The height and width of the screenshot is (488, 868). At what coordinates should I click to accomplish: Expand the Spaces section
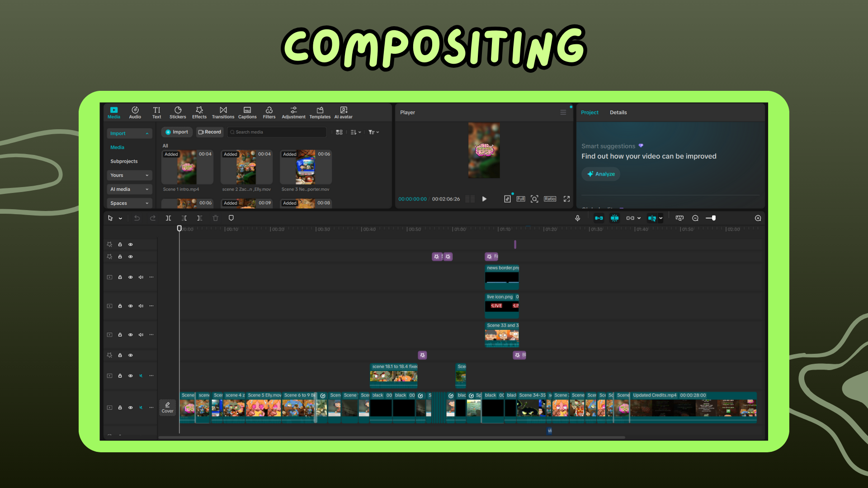129,203
